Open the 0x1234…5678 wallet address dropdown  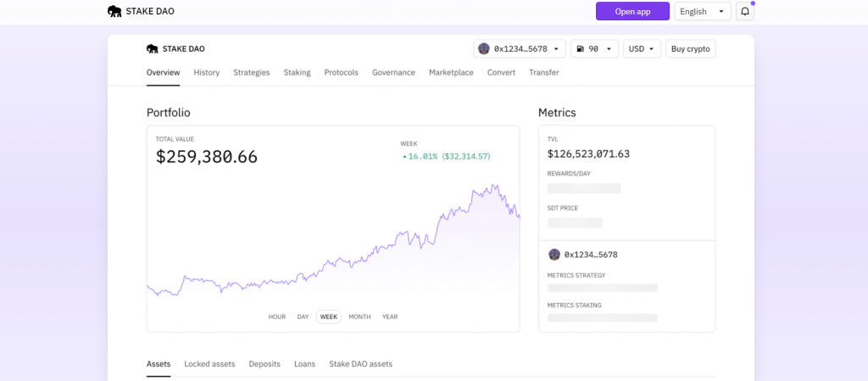tap(520, 48)
